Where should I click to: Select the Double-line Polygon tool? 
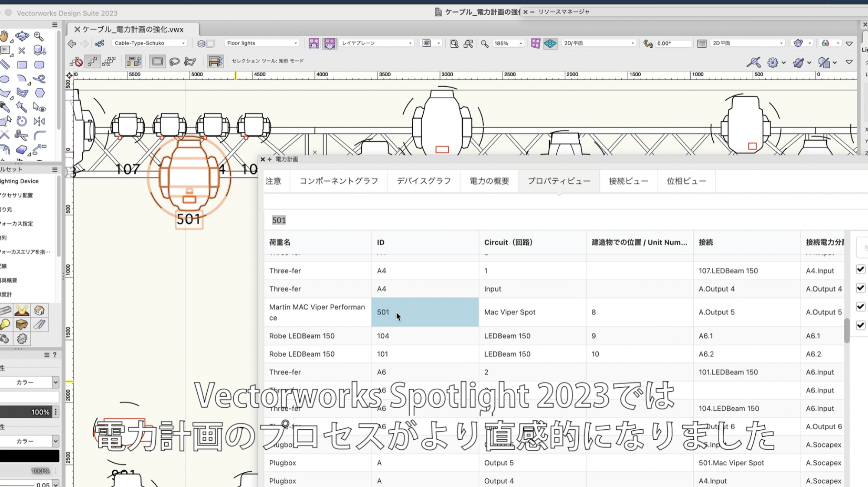click(22, 93)
